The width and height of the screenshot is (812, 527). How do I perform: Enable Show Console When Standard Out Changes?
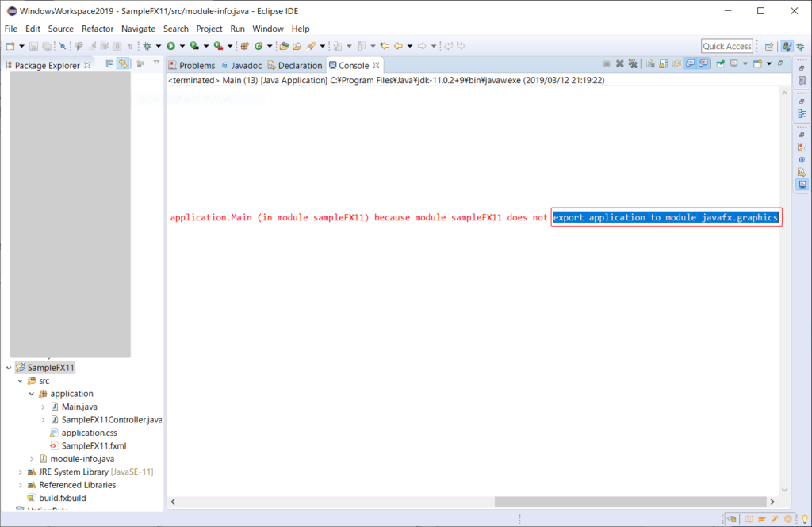click(x=691, y=63)
